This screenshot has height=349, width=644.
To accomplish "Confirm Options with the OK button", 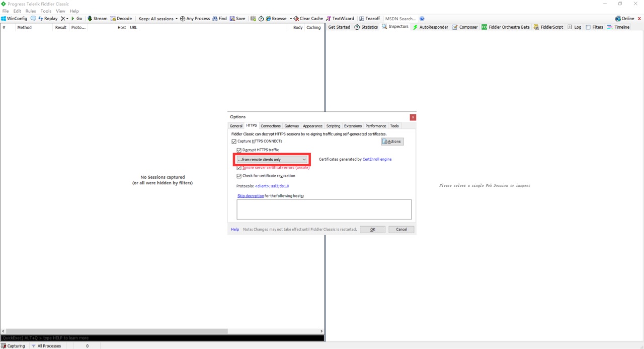I will [x=372, y=229].
